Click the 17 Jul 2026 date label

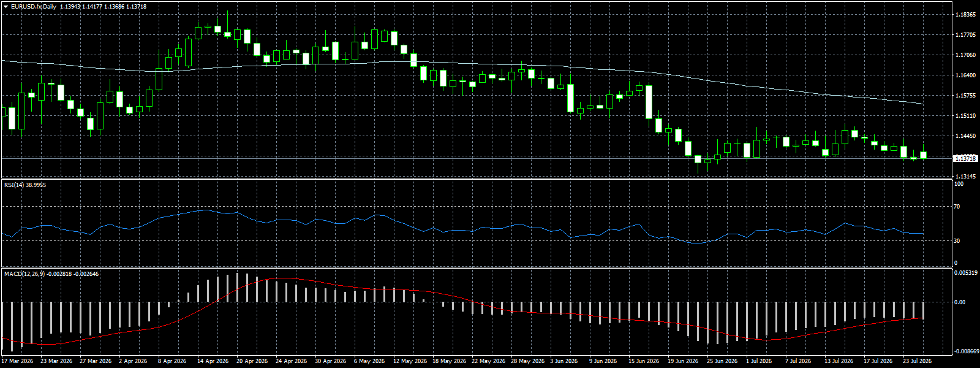click(x=879, y=361)
